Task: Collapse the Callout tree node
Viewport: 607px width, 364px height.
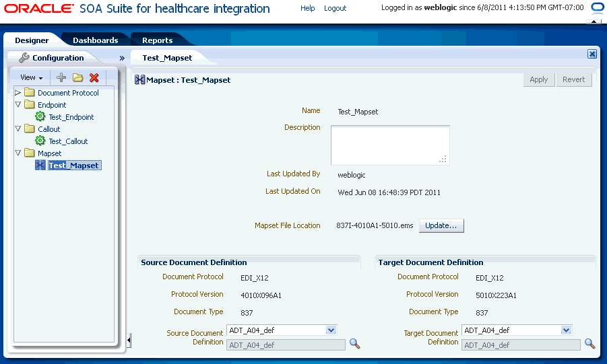Action: click(18, 129)
